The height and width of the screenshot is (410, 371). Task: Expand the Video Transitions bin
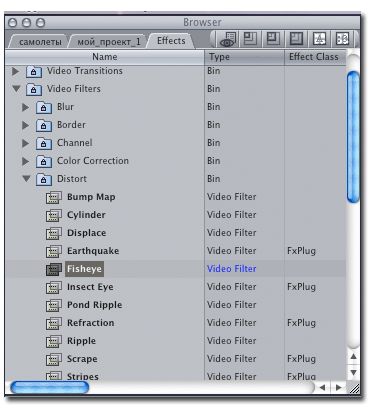pos(16,71)
